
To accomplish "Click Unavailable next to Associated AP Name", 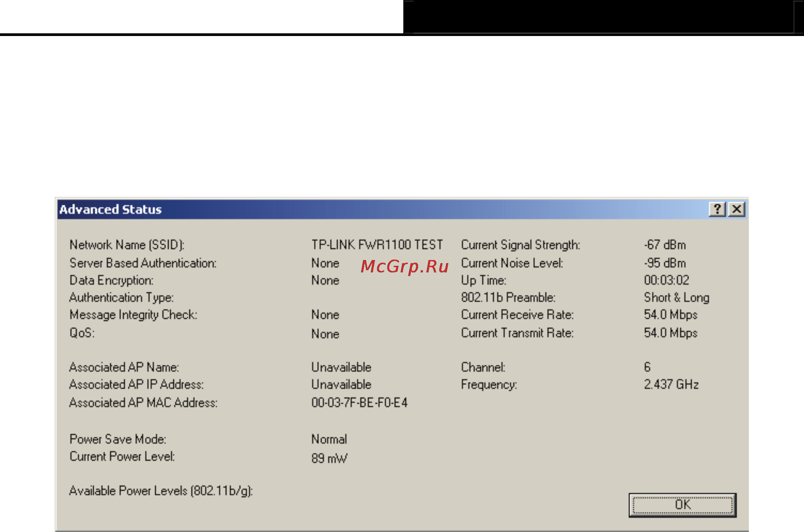I will coord(342,367).
